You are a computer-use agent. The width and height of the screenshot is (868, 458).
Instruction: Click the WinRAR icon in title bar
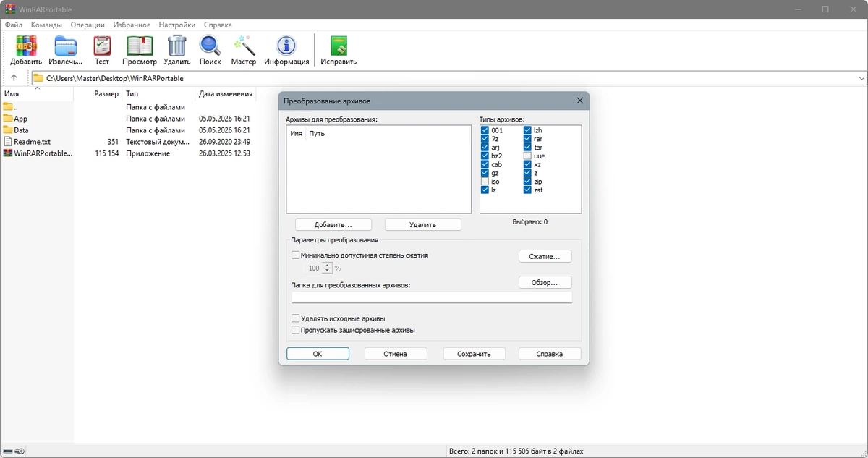11,9
